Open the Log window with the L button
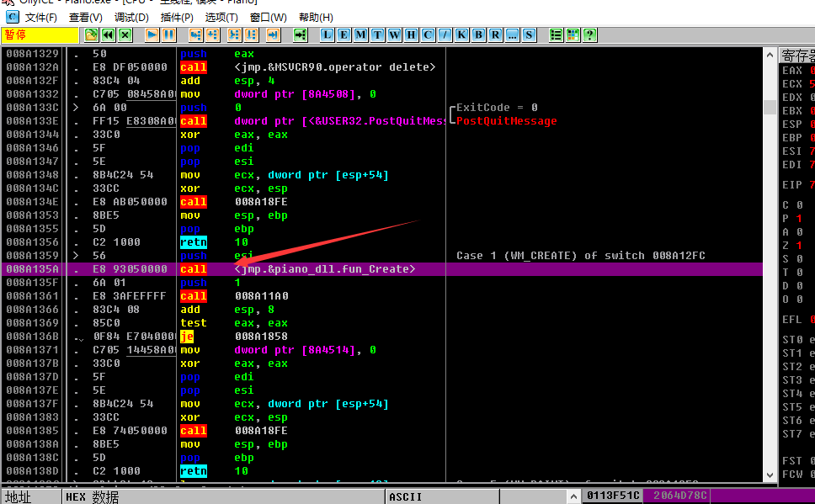This screenshot has height=504, width=815. [327, 34]
